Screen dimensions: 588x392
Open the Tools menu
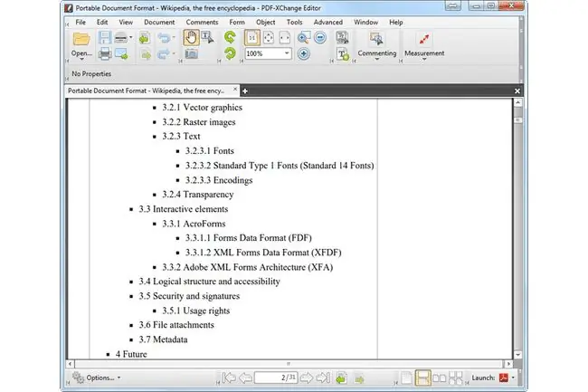(294, 22)
